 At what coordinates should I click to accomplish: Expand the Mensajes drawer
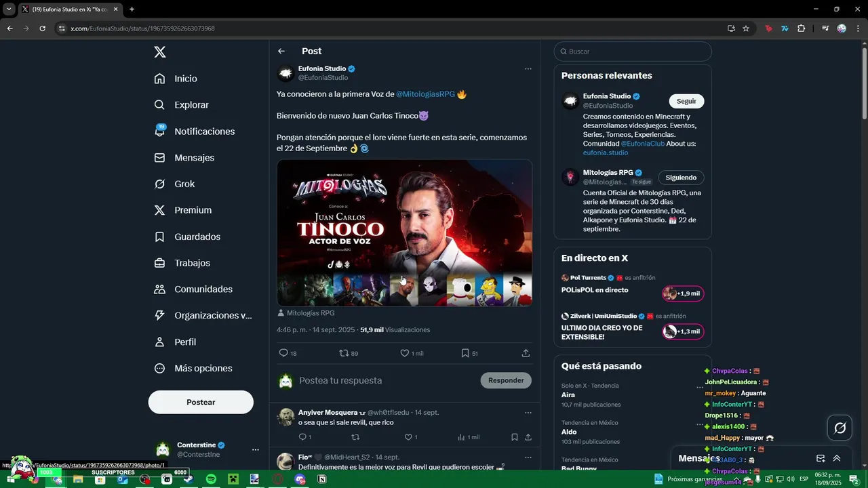837,458
